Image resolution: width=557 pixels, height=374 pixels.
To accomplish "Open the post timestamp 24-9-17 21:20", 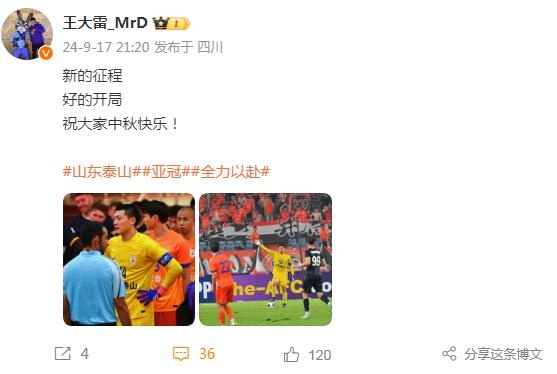I will click(106, 47).
